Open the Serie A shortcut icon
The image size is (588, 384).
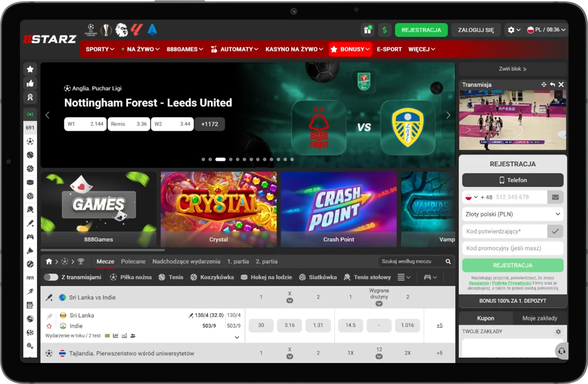[152, 30]
